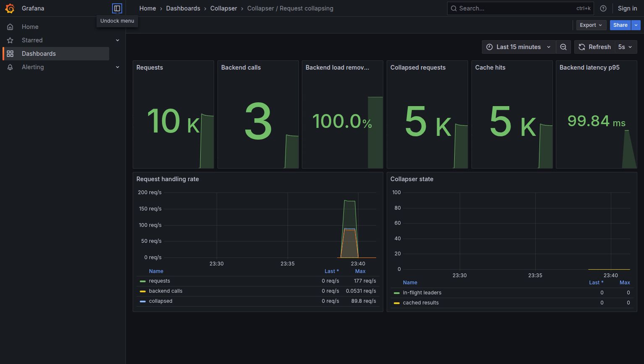Click the Starred star icon
The width and height of the screenshot is (644, 364).
click(10, 40)
